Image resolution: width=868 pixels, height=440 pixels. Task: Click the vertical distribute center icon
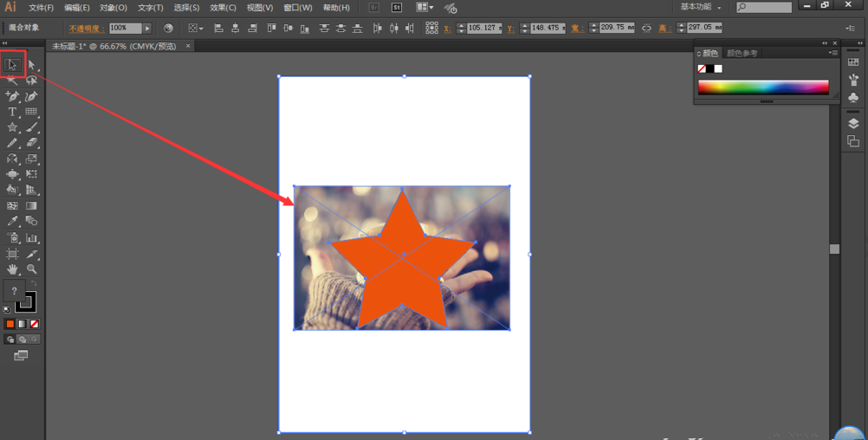[x=341, y=28]
